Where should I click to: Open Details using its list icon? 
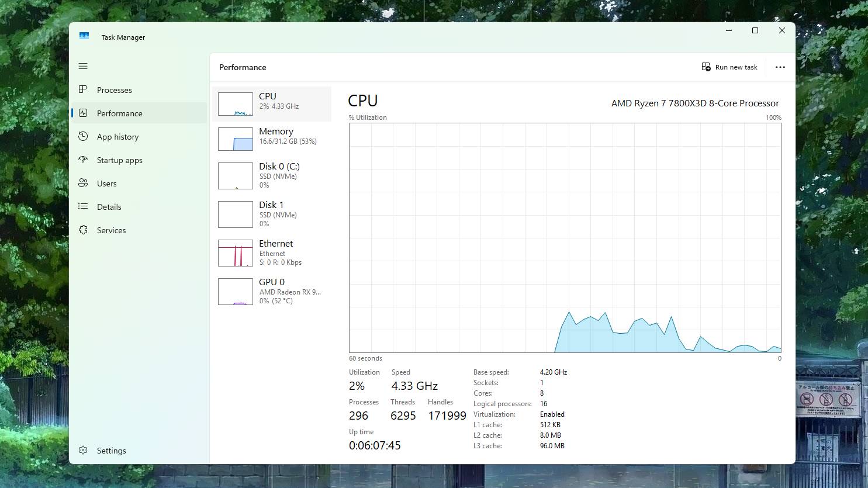pos(84,206)
